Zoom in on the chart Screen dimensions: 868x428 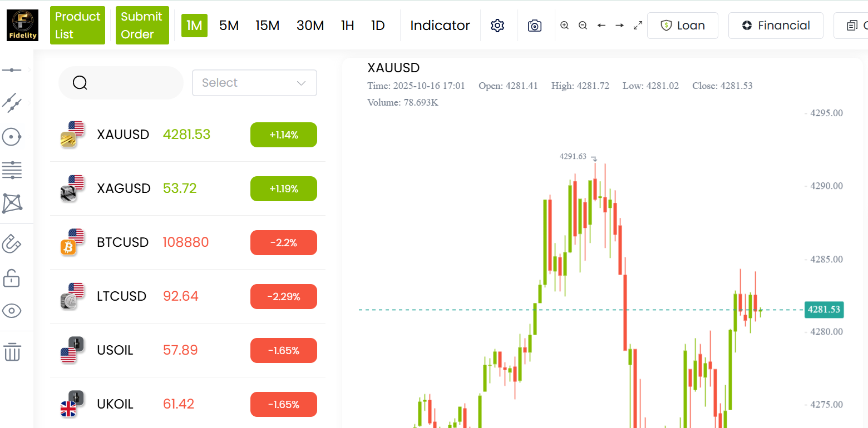(x=565, y=26)
